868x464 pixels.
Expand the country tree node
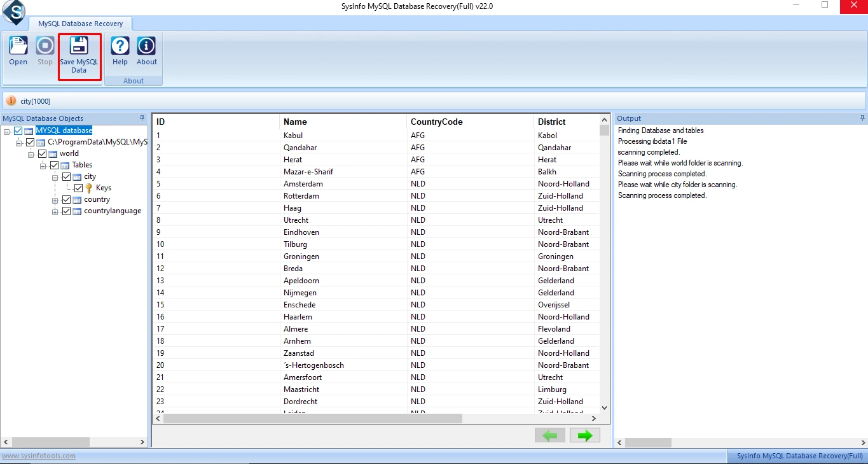pyautogui.click(x=53, y=199)
